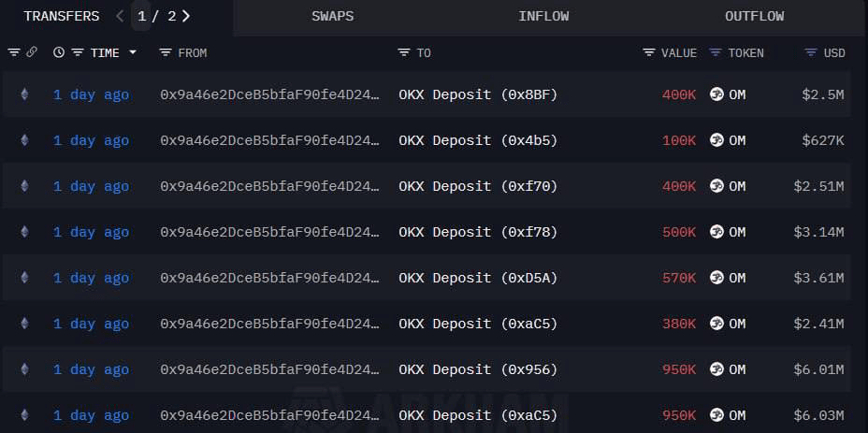Click OM token icon in the $2.5M row

point(716,94)
